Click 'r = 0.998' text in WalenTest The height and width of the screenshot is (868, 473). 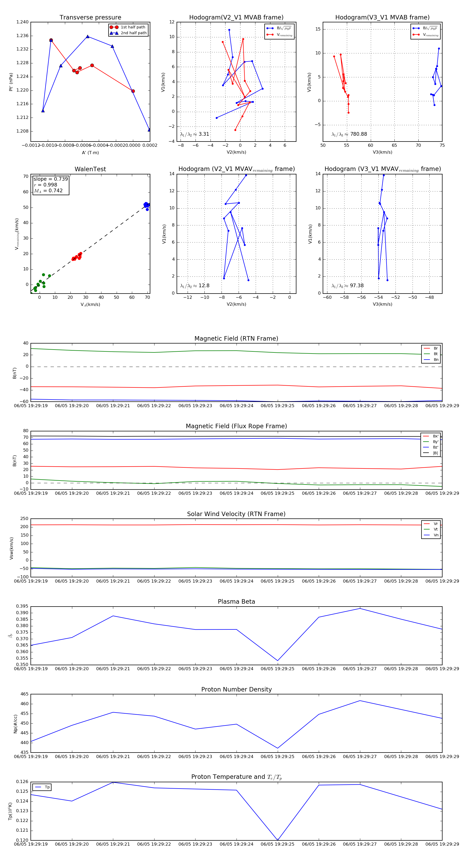tap(45, 185)
